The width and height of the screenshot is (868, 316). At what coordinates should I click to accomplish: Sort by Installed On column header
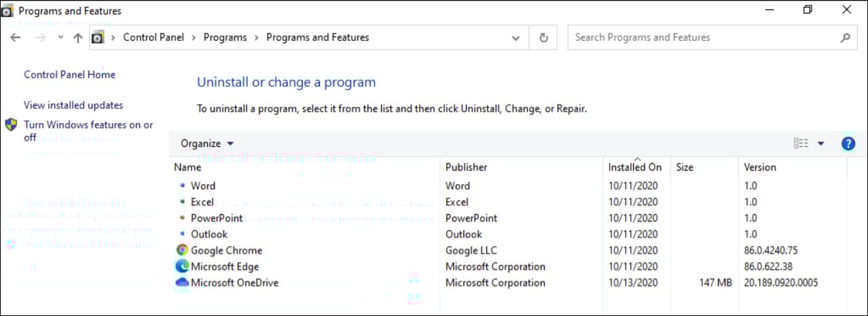(636, 167)
